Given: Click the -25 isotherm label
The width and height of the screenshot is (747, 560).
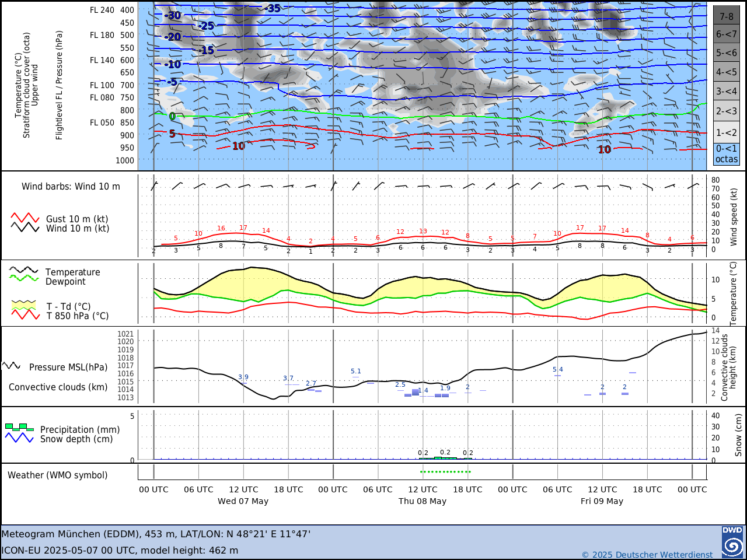Looking at the screenshot, I should coord(205,26).
